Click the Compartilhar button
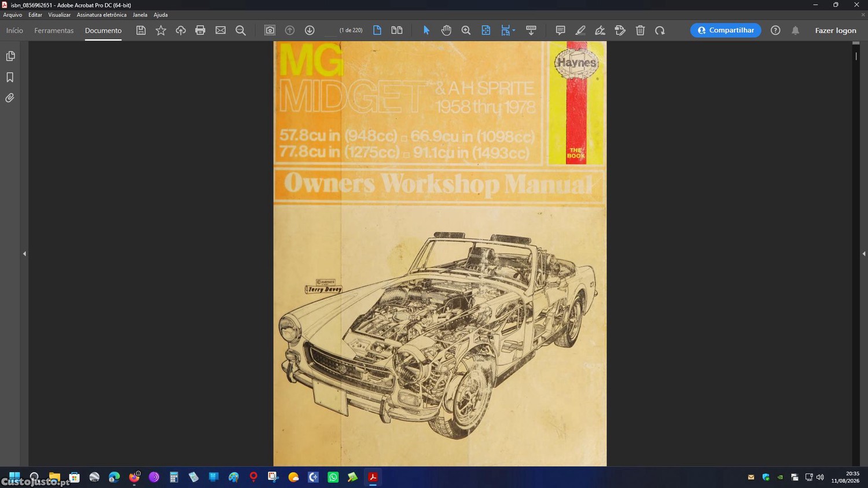868x488 pixels. 726,30
